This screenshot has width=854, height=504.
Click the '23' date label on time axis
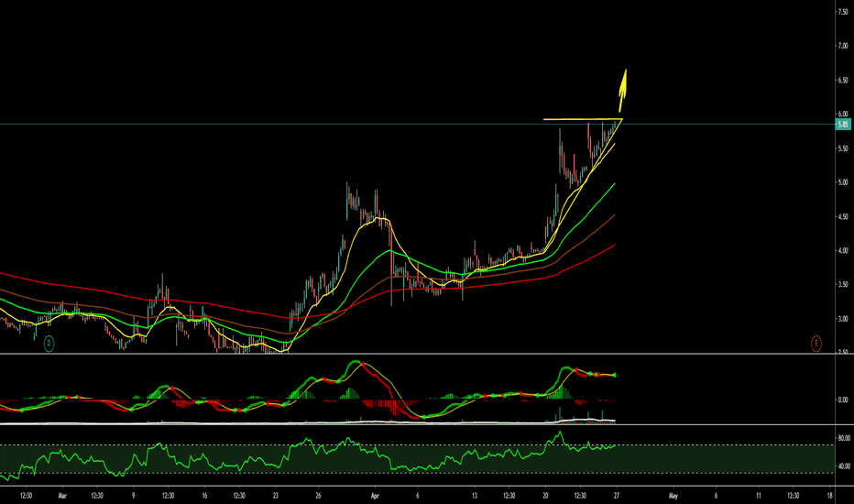point(276,496)
